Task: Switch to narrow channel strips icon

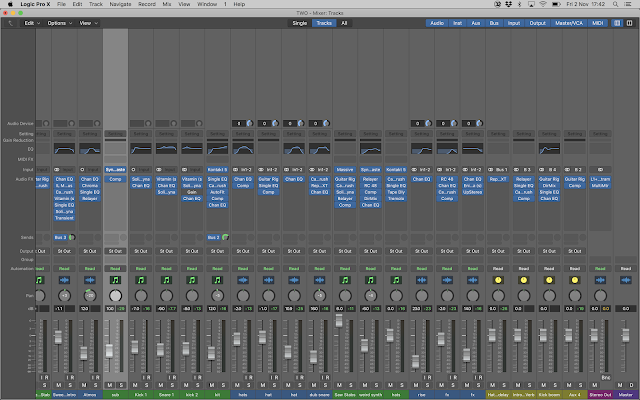Action: tap(617, 23)
